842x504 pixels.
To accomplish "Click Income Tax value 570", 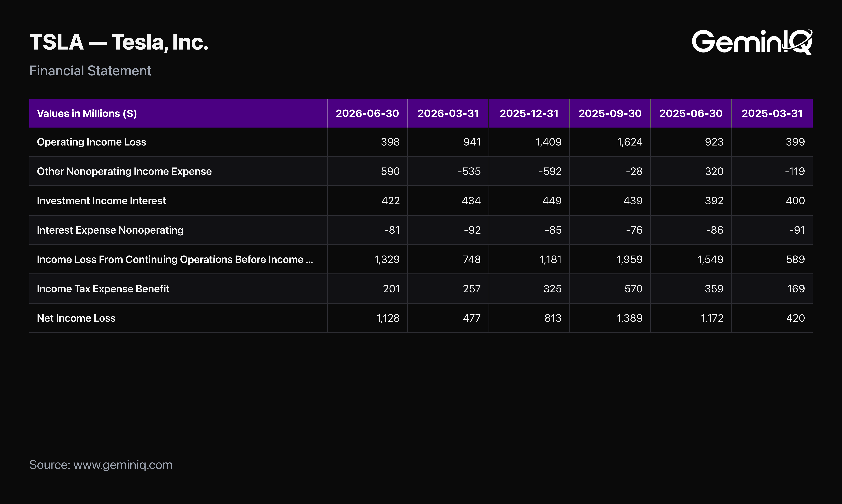I will point(633,289).
